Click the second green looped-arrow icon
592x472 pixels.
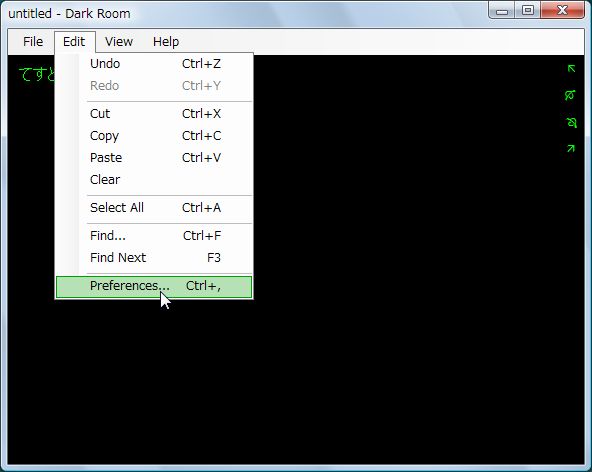coord(570,95)
